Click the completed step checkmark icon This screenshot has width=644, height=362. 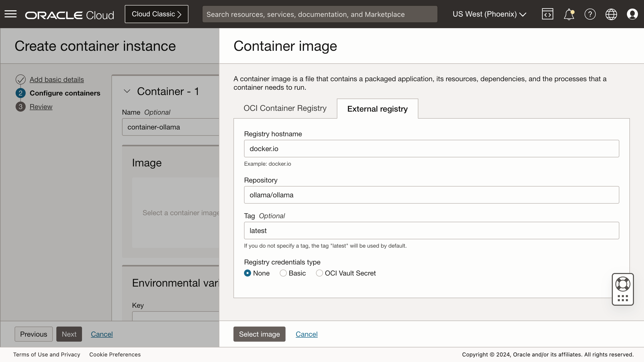pyautogui.click(x=21, y=79)
